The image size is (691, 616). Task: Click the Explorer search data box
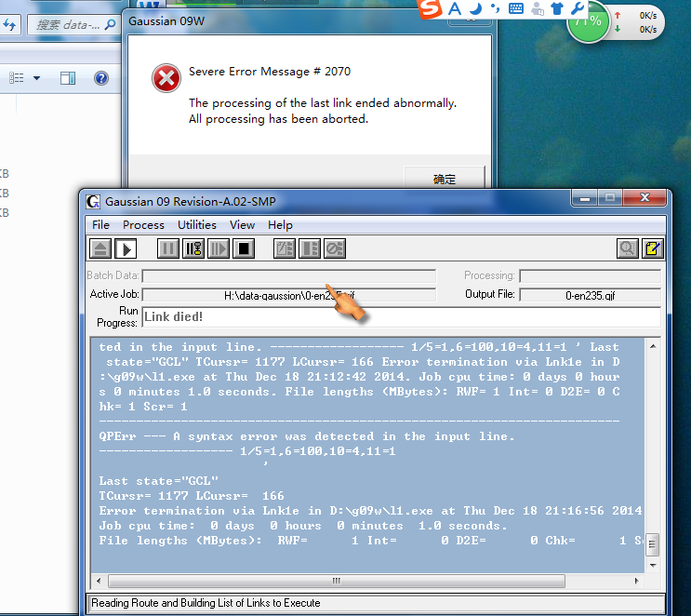[73, 24]
